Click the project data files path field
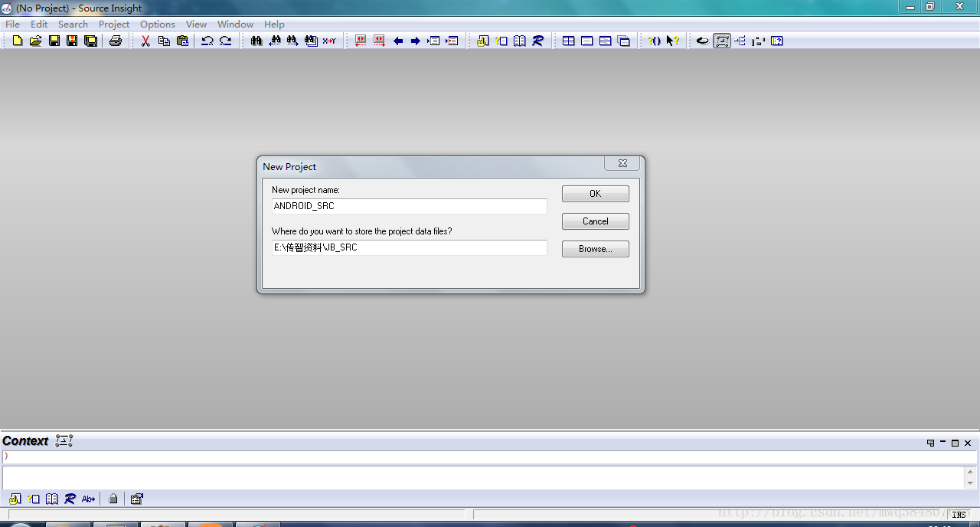 click(410, 247)
